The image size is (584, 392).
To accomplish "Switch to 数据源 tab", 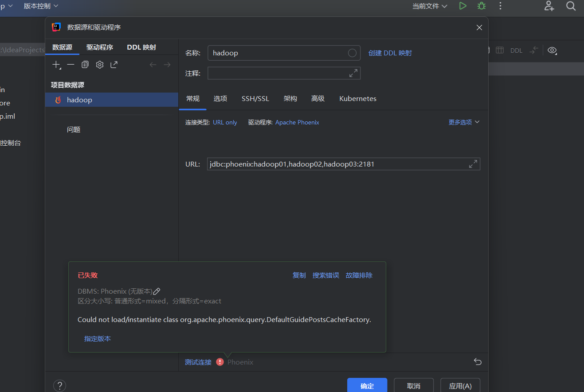I will pyautogui.click(x=62, y=47).
